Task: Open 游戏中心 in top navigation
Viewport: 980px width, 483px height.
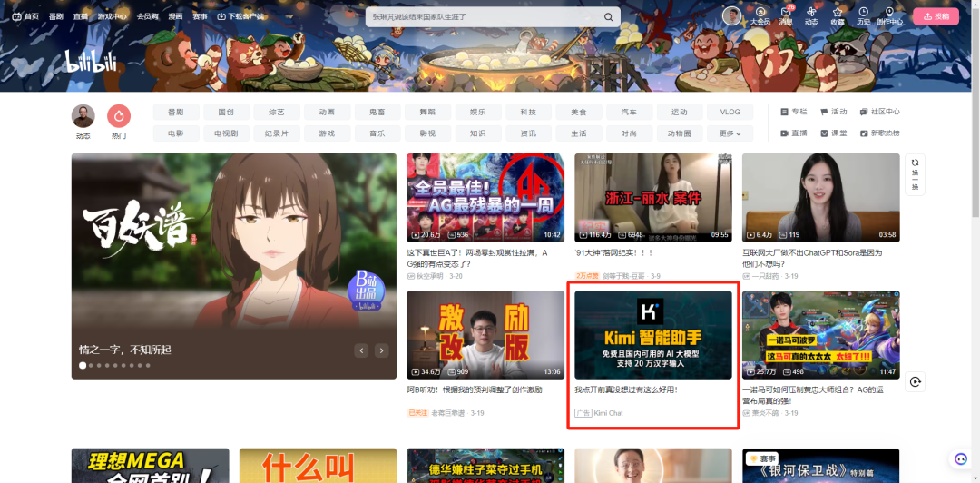Action: (112, 16)
